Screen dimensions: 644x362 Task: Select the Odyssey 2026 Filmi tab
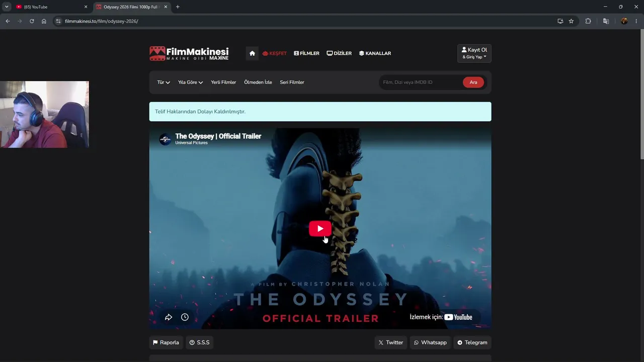coord(132,7)
